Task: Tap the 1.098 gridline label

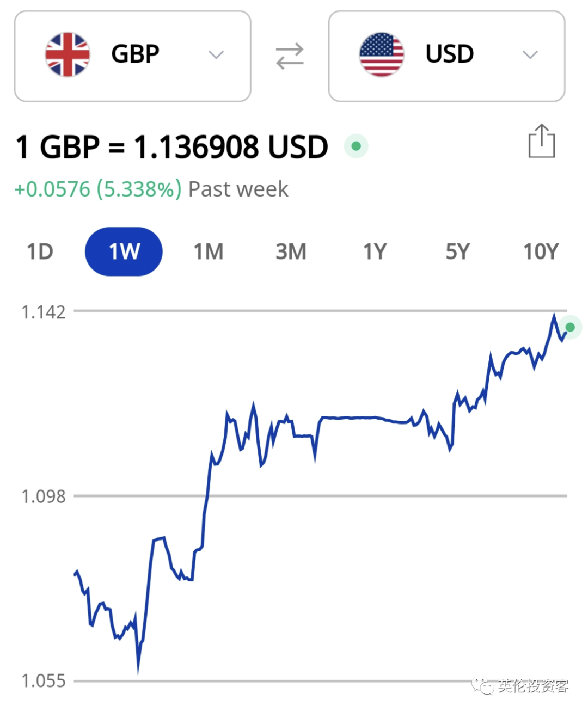Action: [43, 496]
